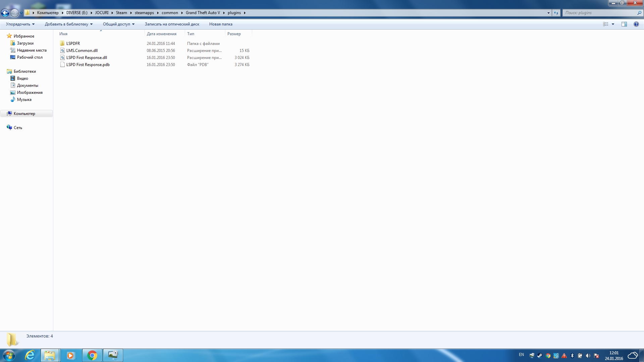Click the Grand Theft Auto V breadcrumb
Image resolution: width=644 pixels, height=362 pixels.
[x=203, y=13]
